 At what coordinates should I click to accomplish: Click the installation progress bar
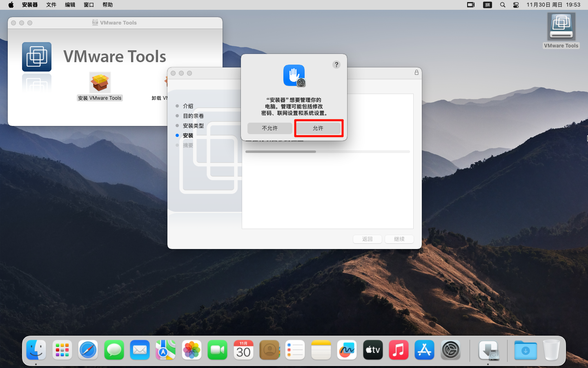pyautogui.click(x=327, y=152)
